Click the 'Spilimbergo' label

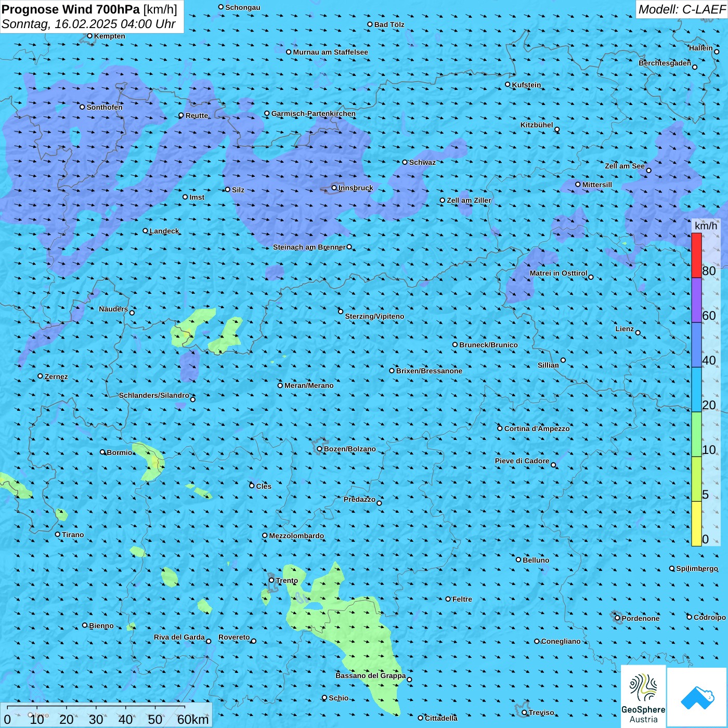click(x=697, y=568)
